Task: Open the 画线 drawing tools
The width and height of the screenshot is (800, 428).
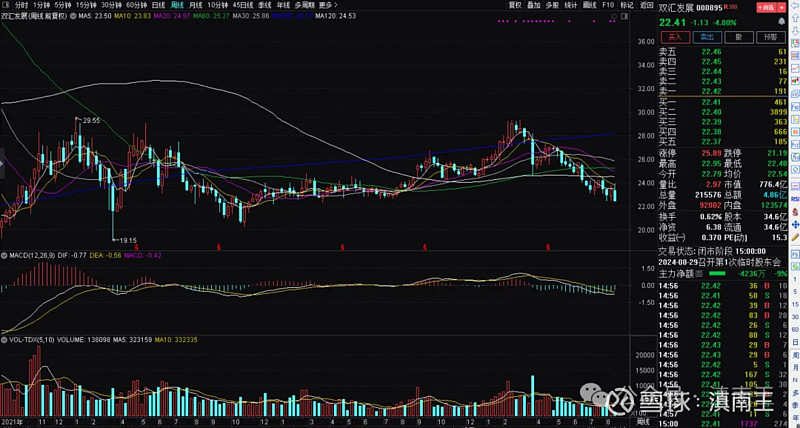Action: pyautogui.click(x=589, y=5)
